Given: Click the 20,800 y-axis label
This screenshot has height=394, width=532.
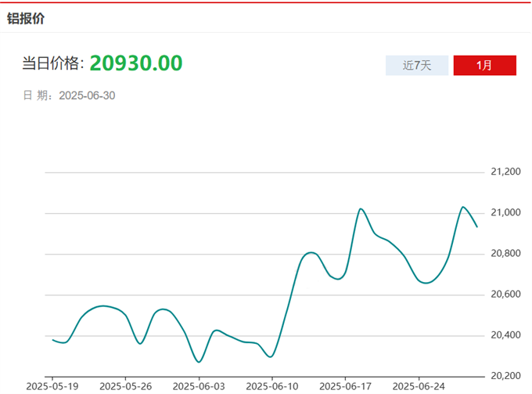Looking at the screenshot, I should coord(505,254).
